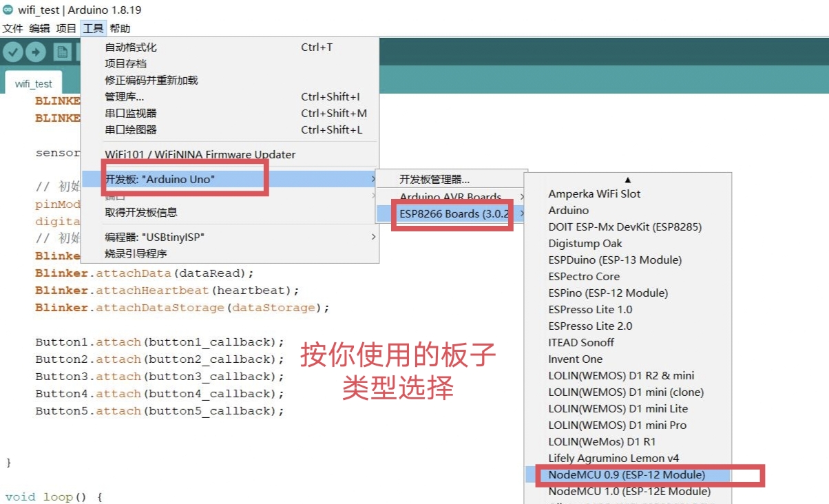
Task: Click code line Button2.attach(button2_callback);
Action: coord(160,359)
